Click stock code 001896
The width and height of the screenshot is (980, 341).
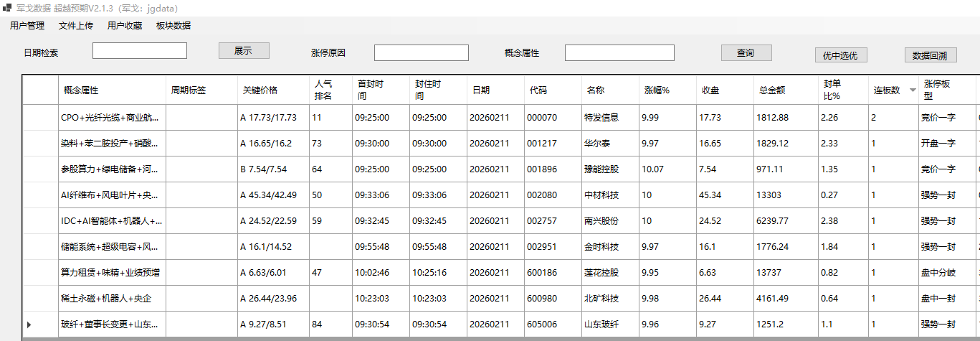(x=553, y=169)
